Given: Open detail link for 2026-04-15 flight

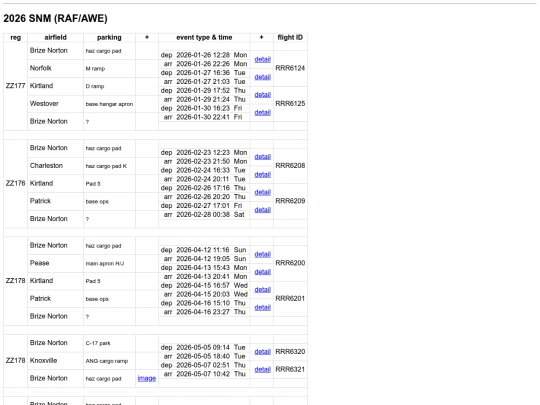Looking at the screenshot, I should (x=262, y=290).
